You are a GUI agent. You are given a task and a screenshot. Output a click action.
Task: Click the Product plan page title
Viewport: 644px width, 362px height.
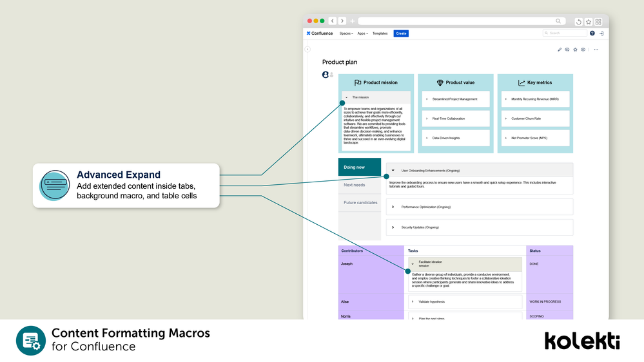point(340,62)
